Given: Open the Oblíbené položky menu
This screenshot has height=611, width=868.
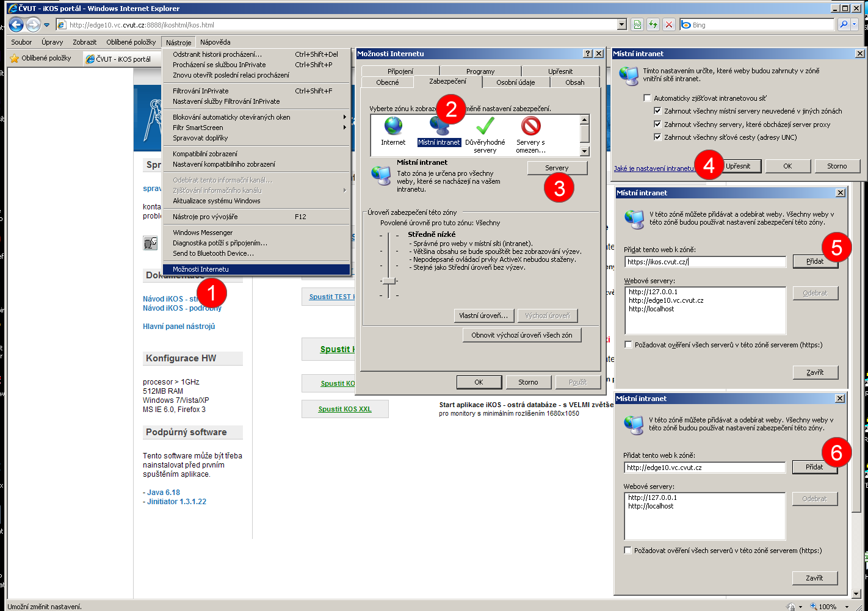Looking at the screenshot, I should (x=131, y=42).
